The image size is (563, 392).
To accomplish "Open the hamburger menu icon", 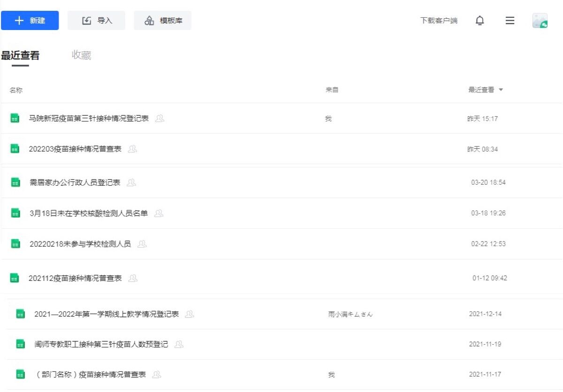I will [x=510, y=21].
